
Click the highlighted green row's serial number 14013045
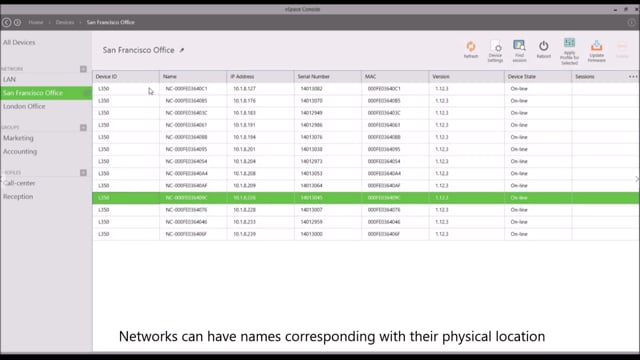pos(311,198)
